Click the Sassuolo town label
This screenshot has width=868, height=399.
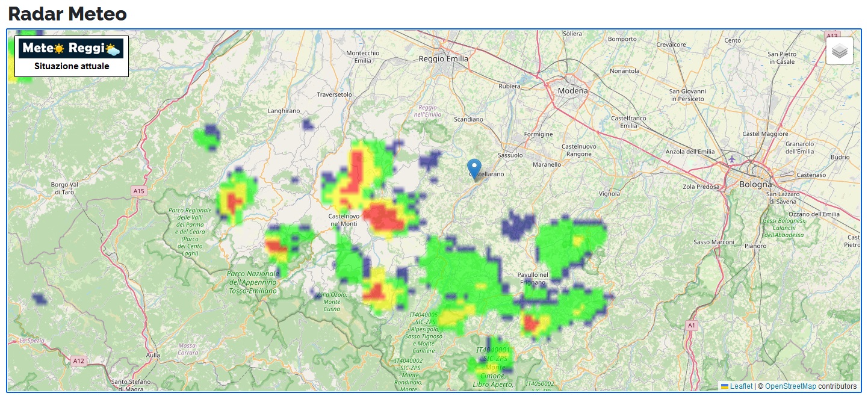coord(510,155)
